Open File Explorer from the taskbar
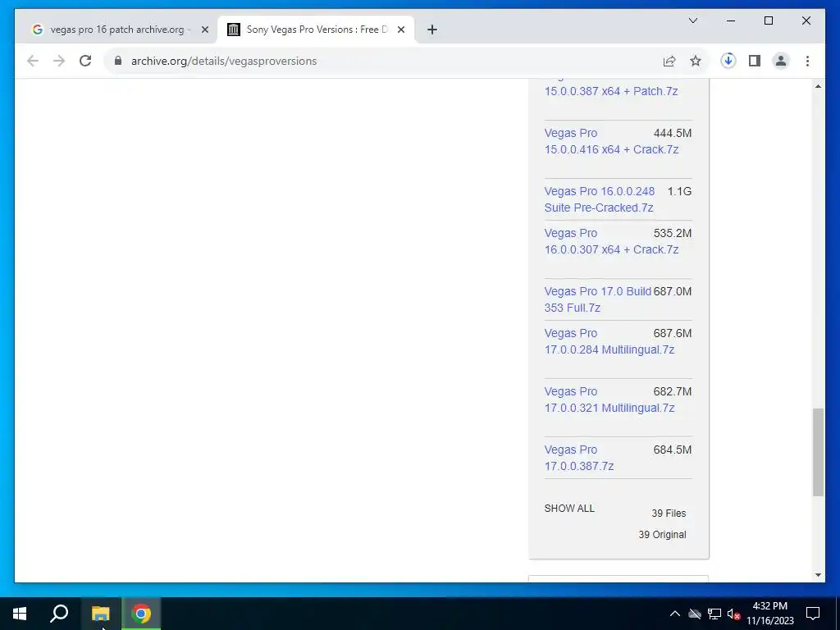840x630 pixels. [x=100, y=614]
